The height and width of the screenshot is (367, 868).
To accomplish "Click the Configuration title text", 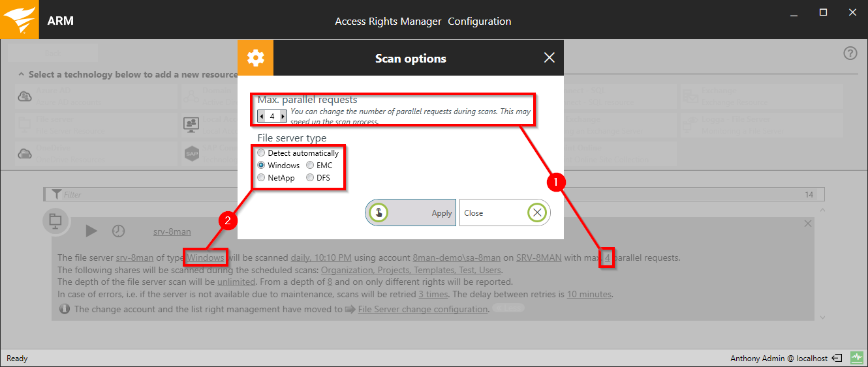I will pyautogui.click(x=480, y=21).
